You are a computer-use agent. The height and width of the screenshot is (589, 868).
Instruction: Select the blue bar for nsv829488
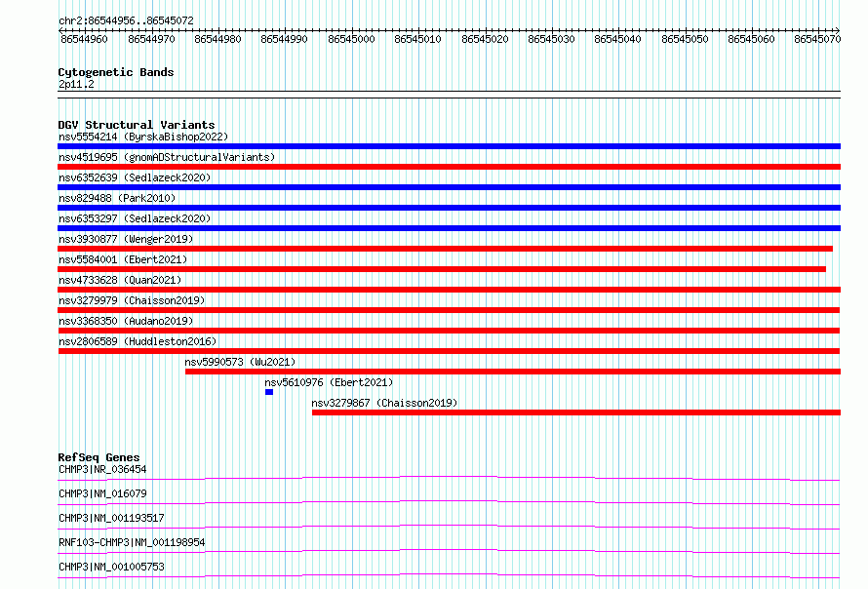pos(449,208)
